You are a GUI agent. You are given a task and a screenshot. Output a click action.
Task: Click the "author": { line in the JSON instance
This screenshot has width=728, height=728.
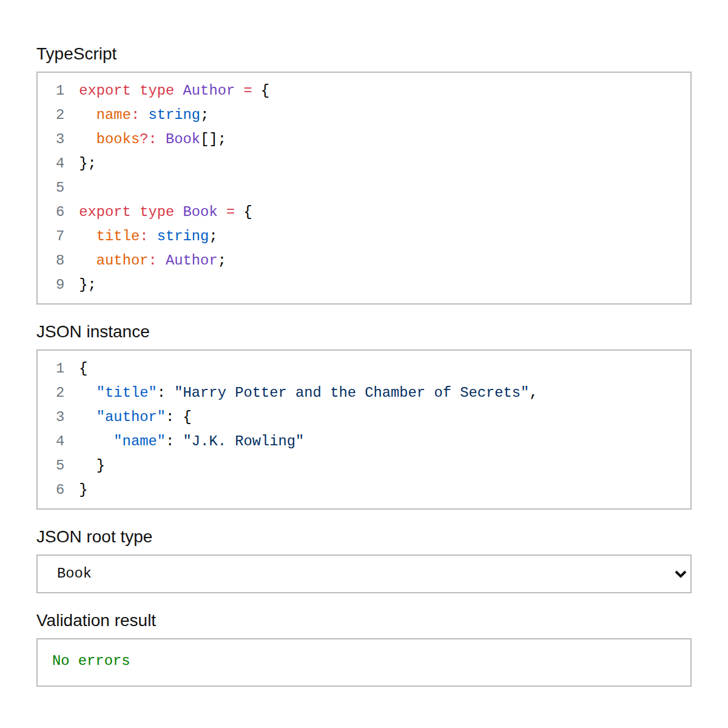[x=144, y=417]
